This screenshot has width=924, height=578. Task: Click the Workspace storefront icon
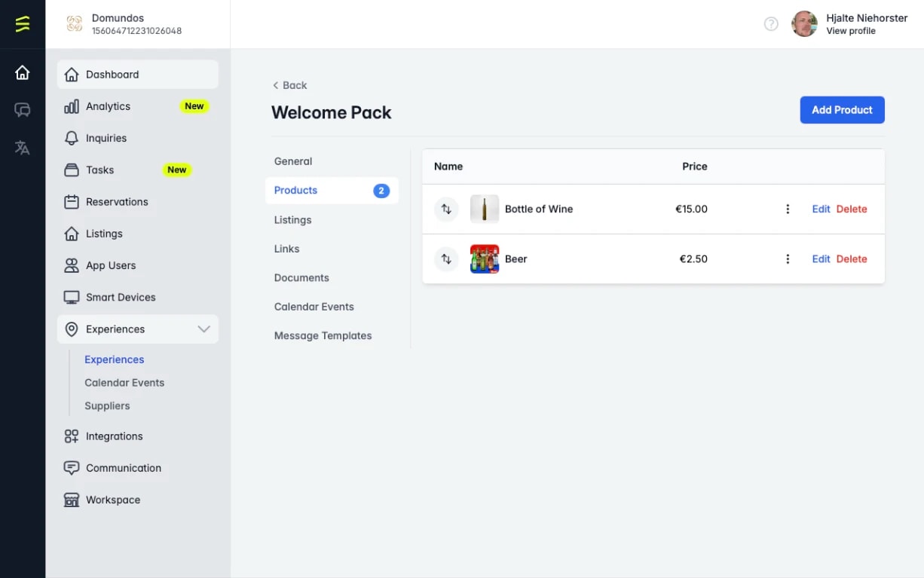[x=72, y=500]
